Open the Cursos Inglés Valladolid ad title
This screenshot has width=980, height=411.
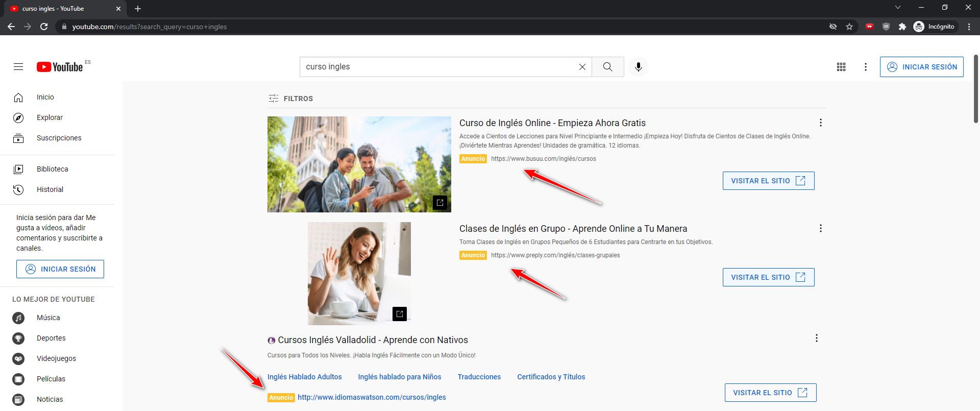(373, 340)
